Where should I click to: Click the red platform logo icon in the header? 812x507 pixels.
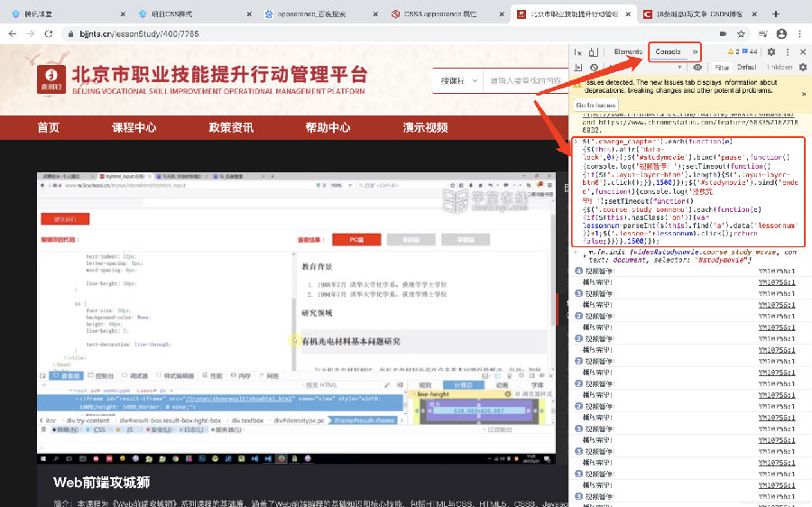click(51, 79)
